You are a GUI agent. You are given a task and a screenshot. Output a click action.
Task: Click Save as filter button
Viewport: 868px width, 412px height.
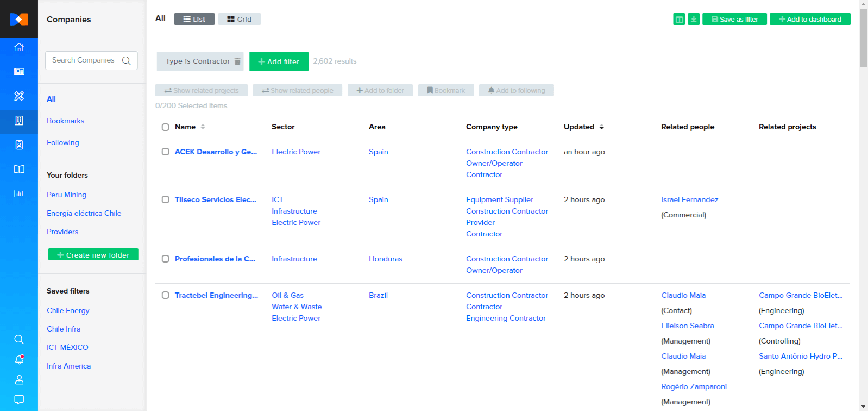pos(734,19)
